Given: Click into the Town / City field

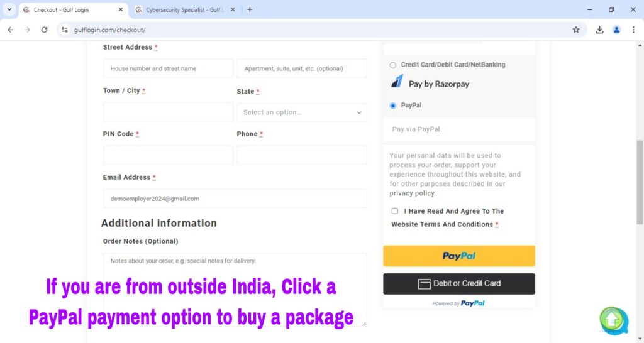Looking at the screenshot, I should click(x=168, y=112).
